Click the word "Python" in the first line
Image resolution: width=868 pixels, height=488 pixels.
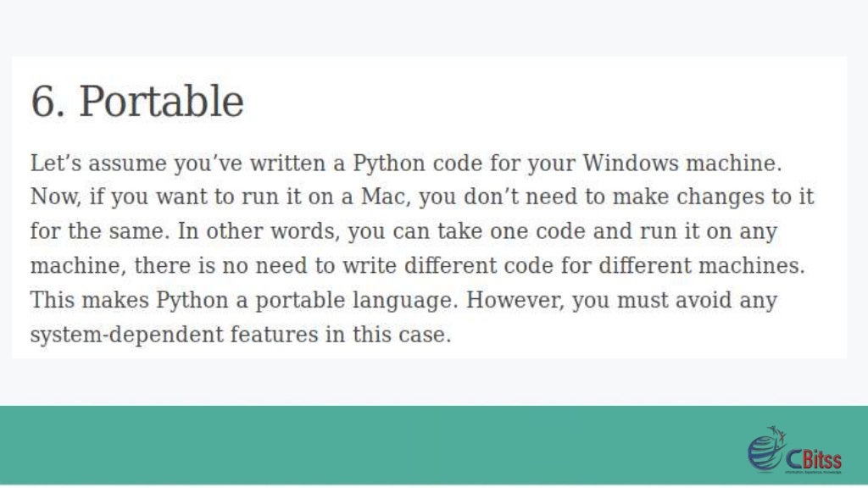pyautogui.click(x=388, y=164)
